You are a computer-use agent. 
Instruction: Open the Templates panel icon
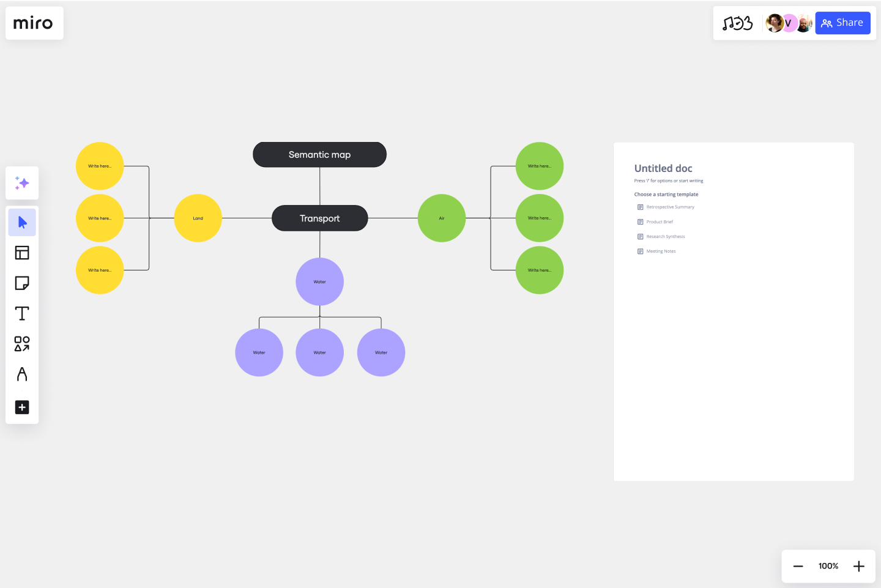pyautogui.click(x=22, y=252)
